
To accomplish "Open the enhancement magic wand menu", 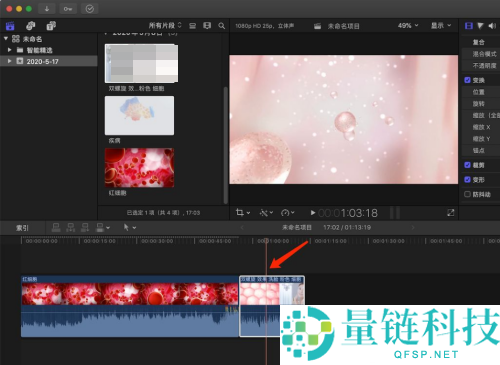I will click(266, 212).
